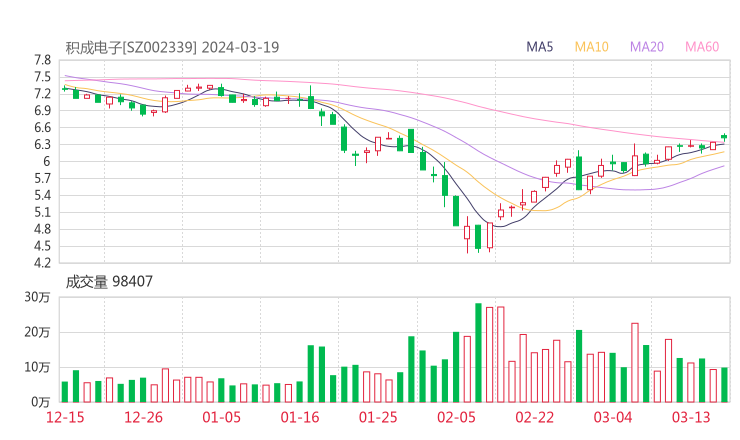The width and height of the screenshot is (740, 440).
Task: Click the 12-15 date axis label
Action: point(65,417)
